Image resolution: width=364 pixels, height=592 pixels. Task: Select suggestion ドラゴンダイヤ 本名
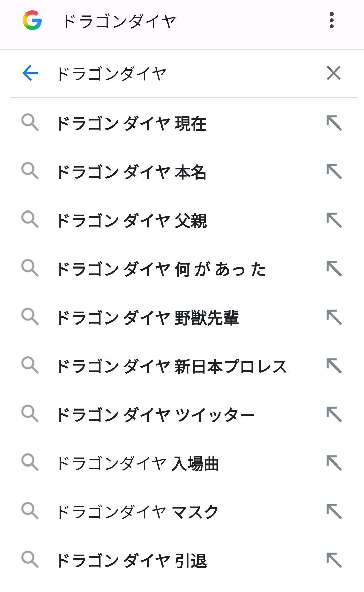coord(131,172)
